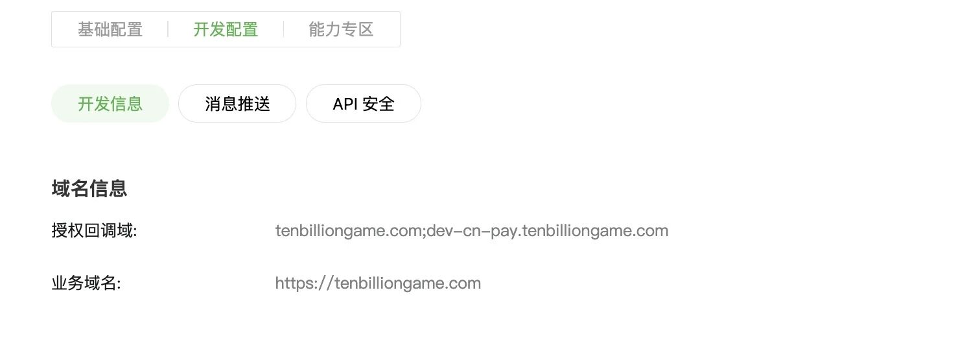980x349 pixels.
Task: Click the 授权回调域 field label
Action: (95, 231)
